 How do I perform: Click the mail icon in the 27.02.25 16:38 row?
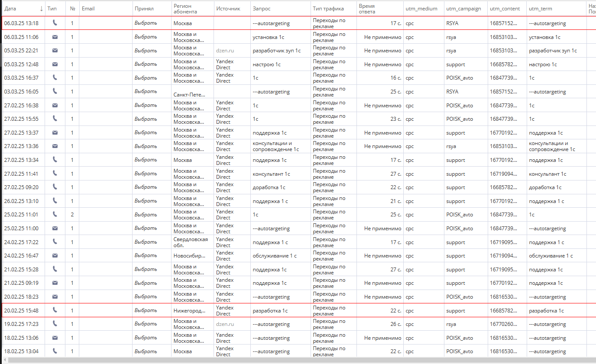[55, 105]
